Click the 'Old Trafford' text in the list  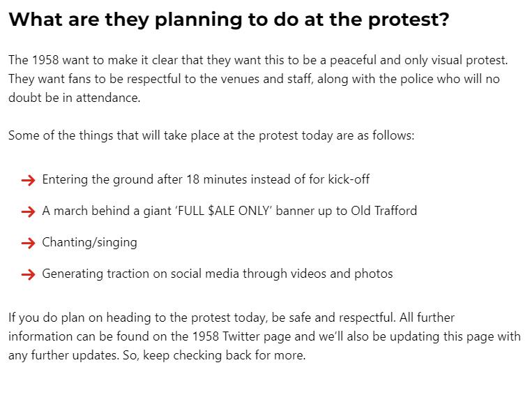383,211
